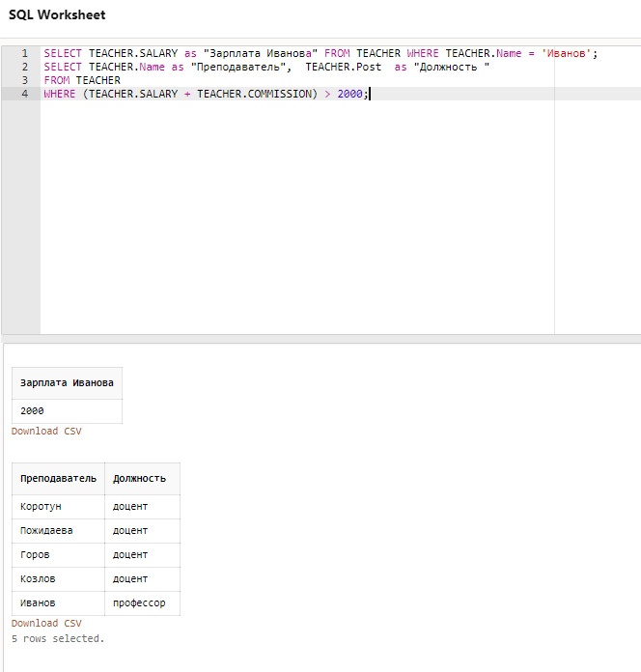Screen dimensions: 641x672
Task: Click line number 2 in editor gutter
Action: coord(24,67)
